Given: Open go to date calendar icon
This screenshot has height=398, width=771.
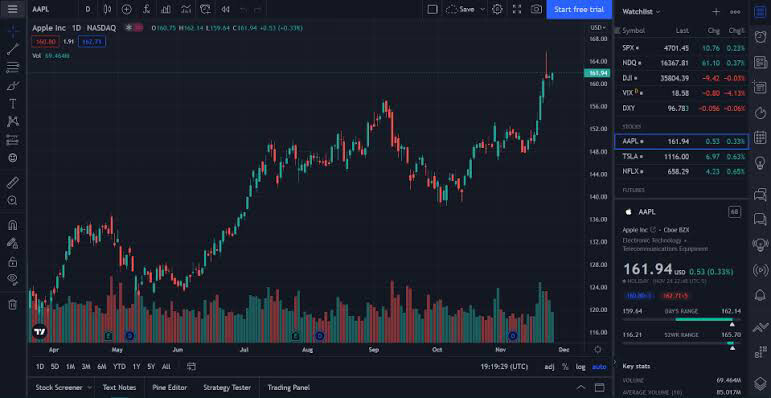Looking at the screenshot, I should 191,367.
